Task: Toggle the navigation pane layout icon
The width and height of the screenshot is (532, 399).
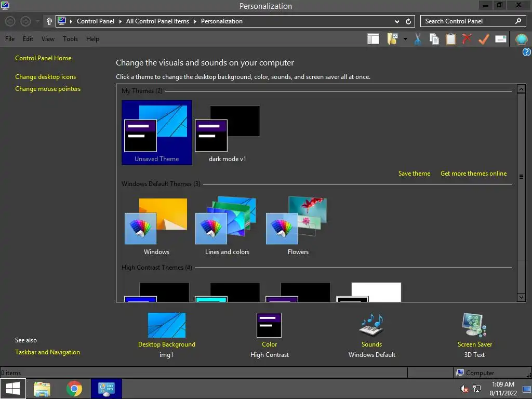Action: [x=373, y=39]
